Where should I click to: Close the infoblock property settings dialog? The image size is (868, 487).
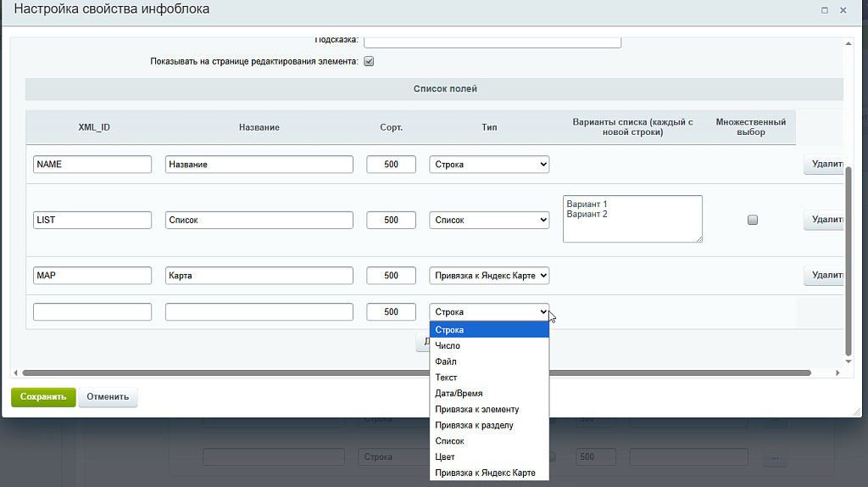coord(843,10)
